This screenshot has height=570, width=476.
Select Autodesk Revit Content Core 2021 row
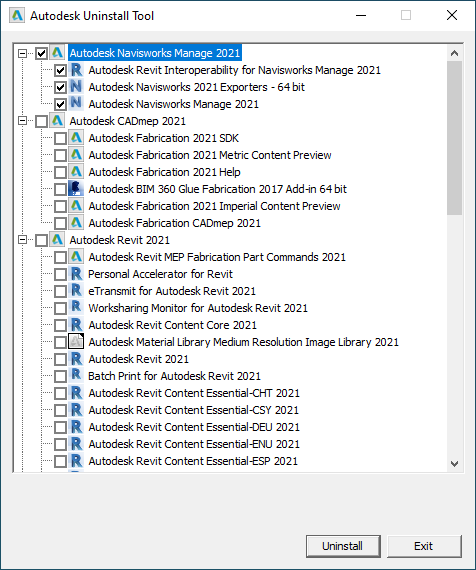(x=173, y=325)
